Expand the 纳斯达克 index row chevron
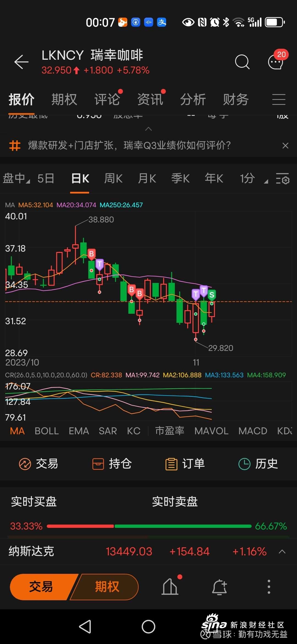The height and width of the screenshot is (644, 297). pos(282,552)
